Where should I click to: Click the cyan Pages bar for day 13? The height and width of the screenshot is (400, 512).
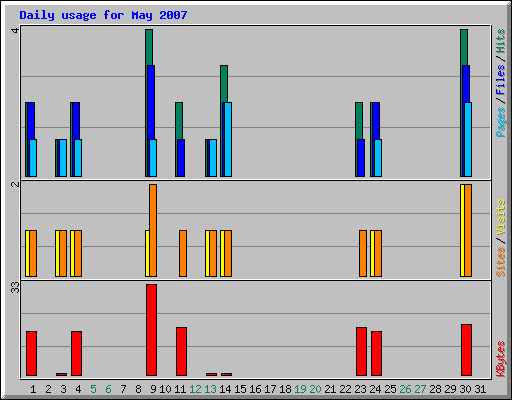point(213,158)
